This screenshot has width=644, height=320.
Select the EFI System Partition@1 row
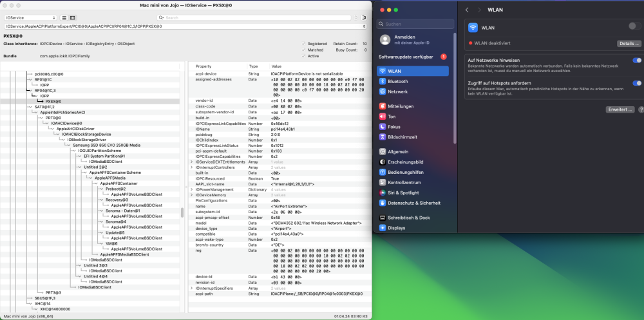click(90, 156)
